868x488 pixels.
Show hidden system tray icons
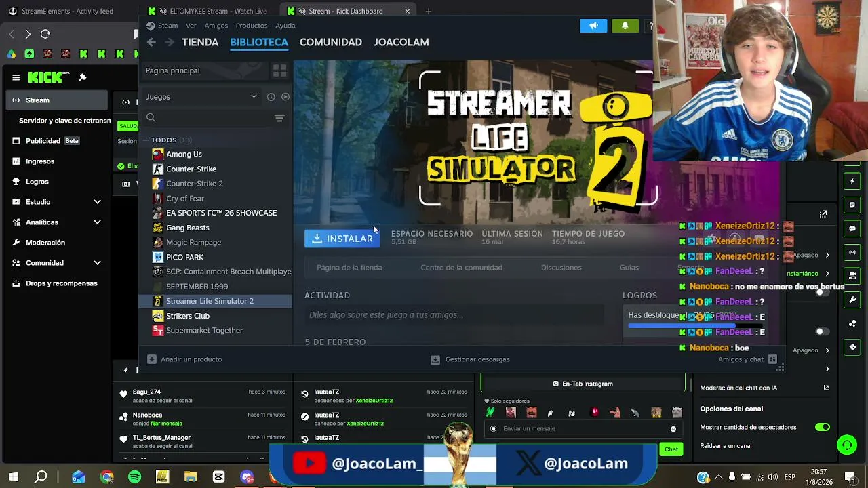[719, 477]
